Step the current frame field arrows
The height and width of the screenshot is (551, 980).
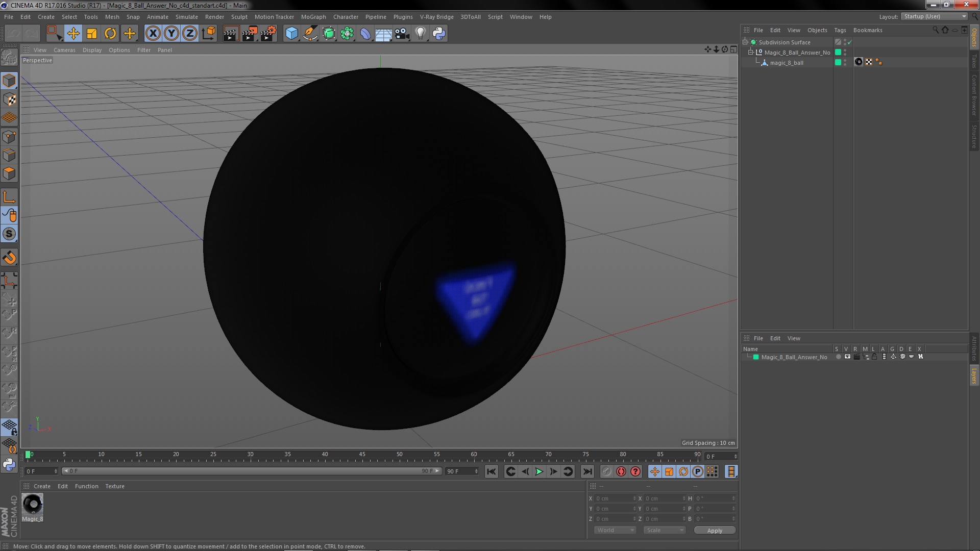point(736,457)
